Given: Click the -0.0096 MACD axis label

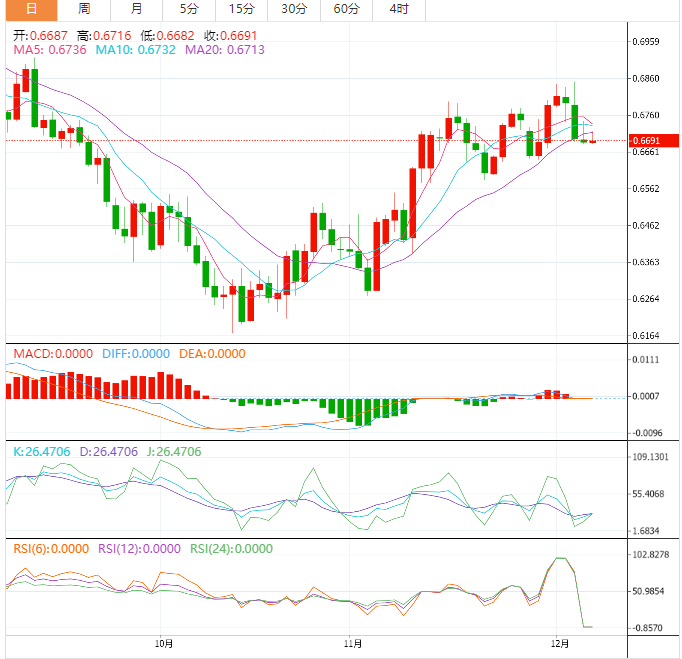Looking at the screenshot, I should click(647, 433).
